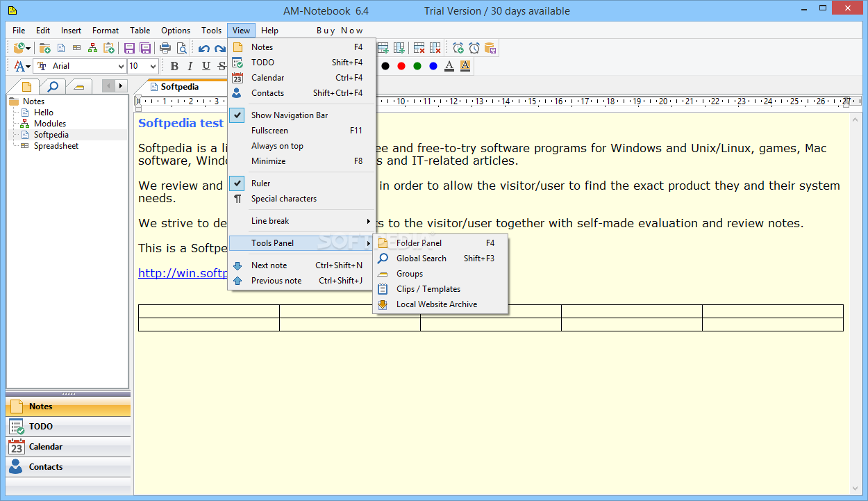The height and width of the screenshot is (501, 868).
Task: Click the Softpedia note tab
Action: click(180, 87)
